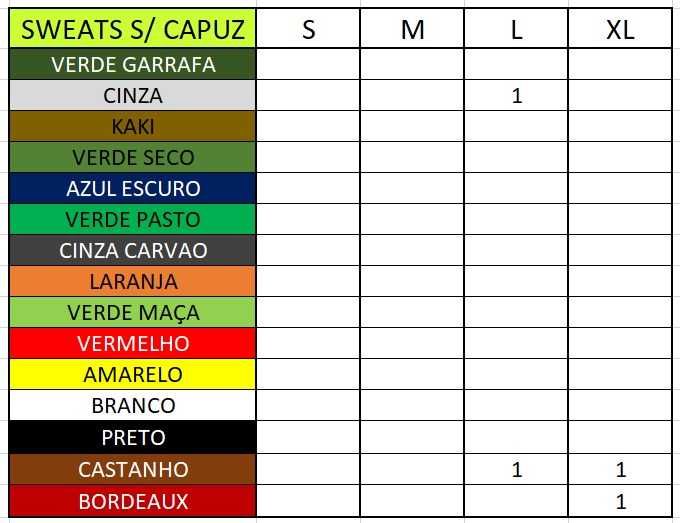Click the BRANCO white label cell
The width and height of the screenshot is (680, 523).
[133, 405]
